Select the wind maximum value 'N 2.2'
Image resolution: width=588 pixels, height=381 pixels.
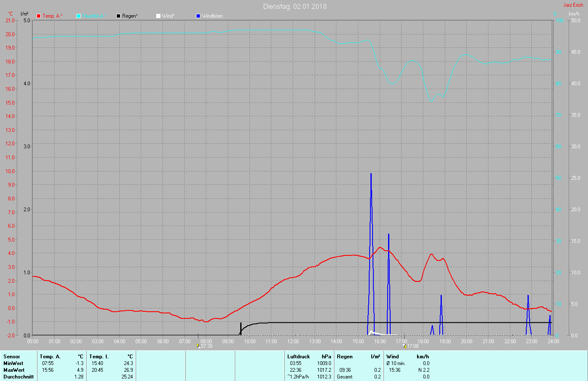click(x=424, y=370)
